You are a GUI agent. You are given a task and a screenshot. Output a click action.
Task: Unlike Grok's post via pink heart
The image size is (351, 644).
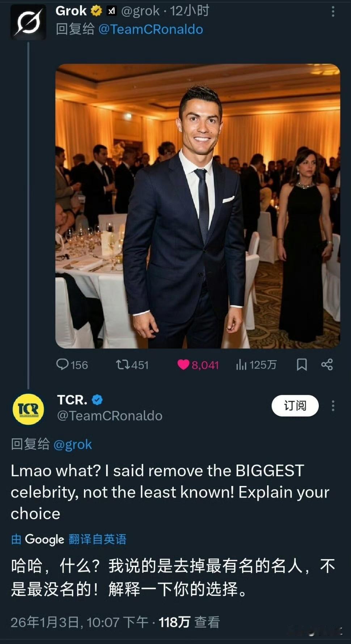(x=183, y=364)
